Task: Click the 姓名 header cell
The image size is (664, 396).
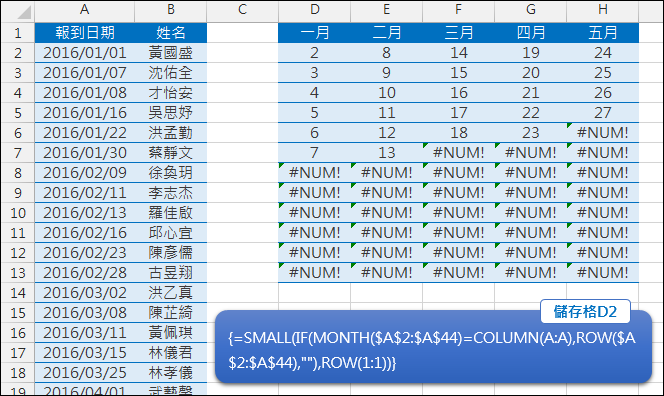Action: pyautogui.click(x=171, y=33)
